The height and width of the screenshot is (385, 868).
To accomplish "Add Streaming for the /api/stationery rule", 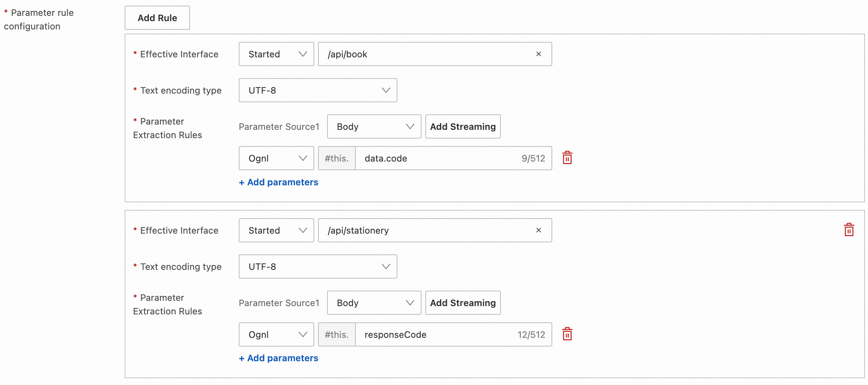I will (463, 303).
